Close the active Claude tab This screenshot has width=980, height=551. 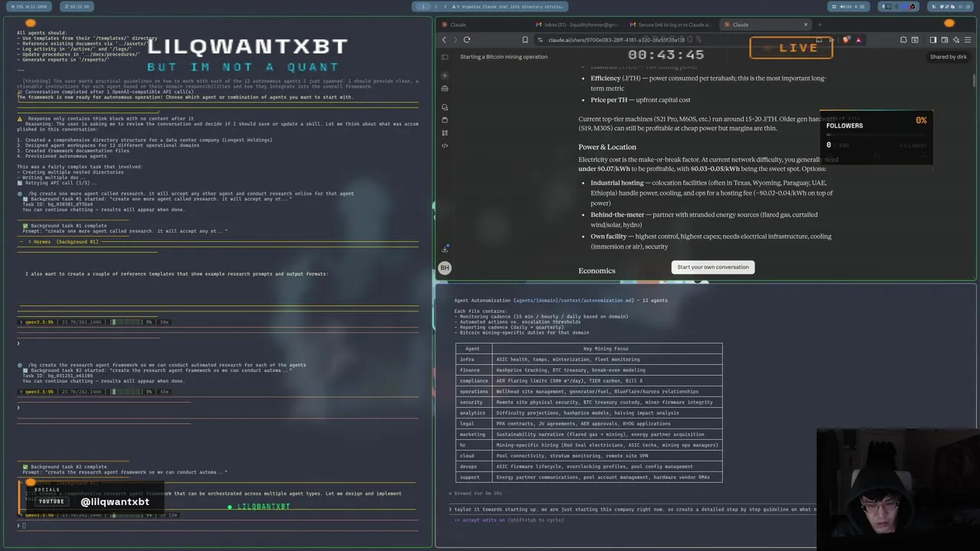pyautogui.click(x=805, y=24)
